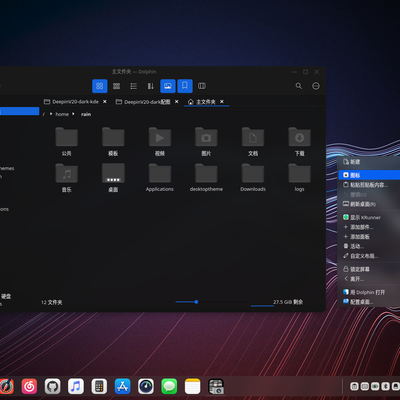Expand the arrow before home in breadcrumb
The width and height of the screenshot is (400, 400).
51,114
